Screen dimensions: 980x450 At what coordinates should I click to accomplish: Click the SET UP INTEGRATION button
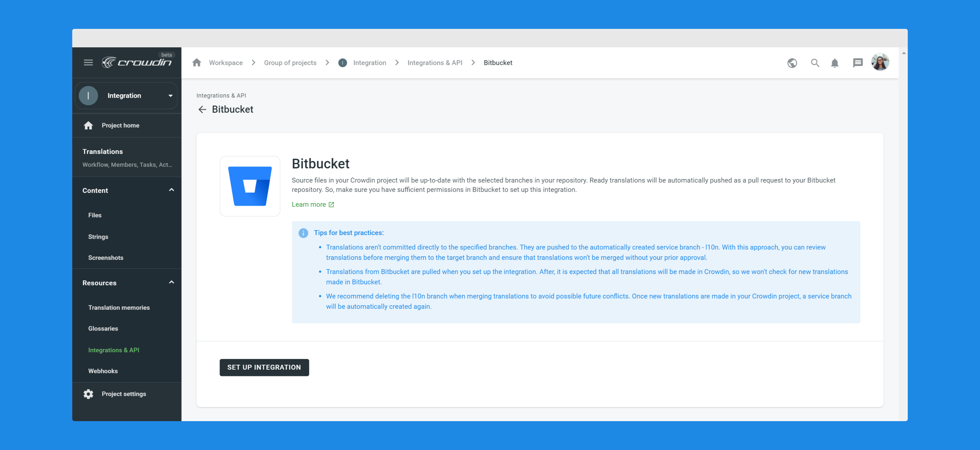click(264, 367)
